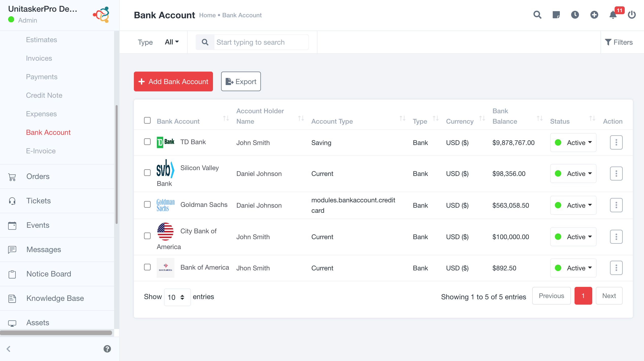The height and width of the screenshot is (361, 644).
Task: Open Silicon Valley Bank Active status dropdown
Action: tap(573, 174)
